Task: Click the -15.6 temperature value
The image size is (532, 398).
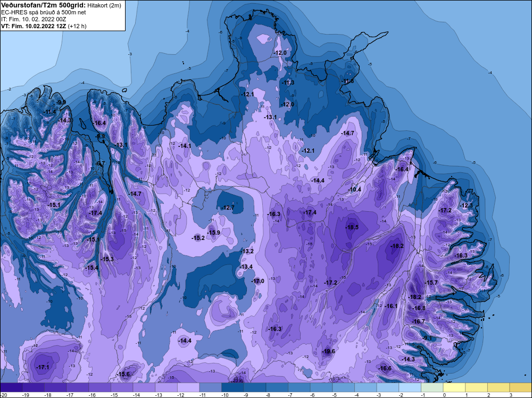Action: (x=123, y=374)
